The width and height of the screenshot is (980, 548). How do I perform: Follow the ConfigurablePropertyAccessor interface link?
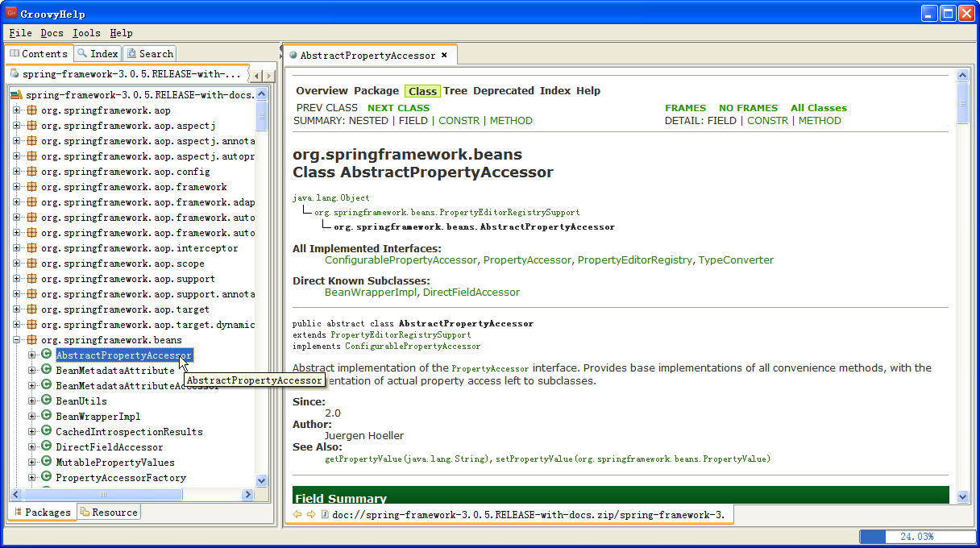(x=401, y=260)
